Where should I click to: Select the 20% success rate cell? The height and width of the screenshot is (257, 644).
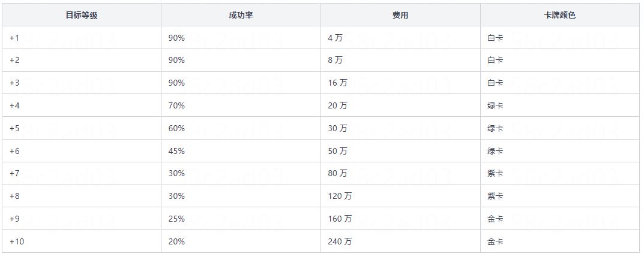click(x=177, y=241)
